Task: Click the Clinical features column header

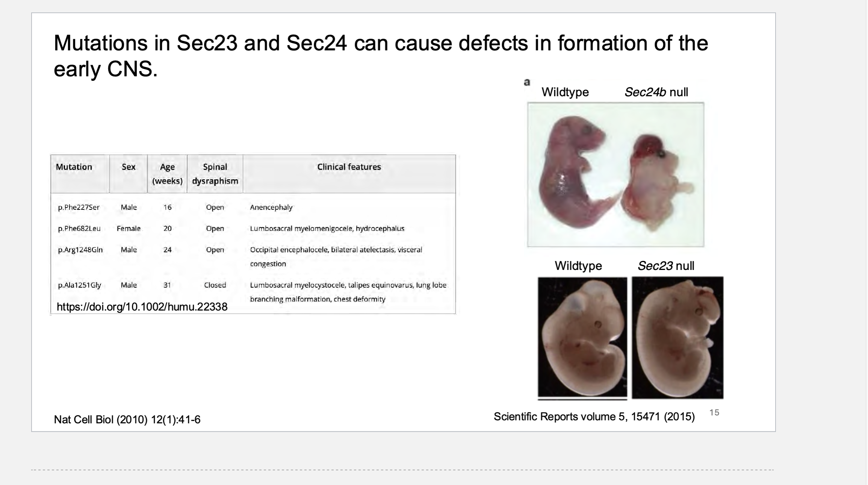Action: pyautogui.click(x=349, y=167)
